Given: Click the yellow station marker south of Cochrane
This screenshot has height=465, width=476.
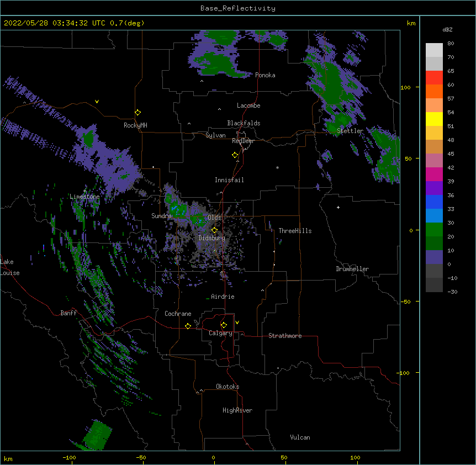Looking at the screenshot, I should point(188,326).
